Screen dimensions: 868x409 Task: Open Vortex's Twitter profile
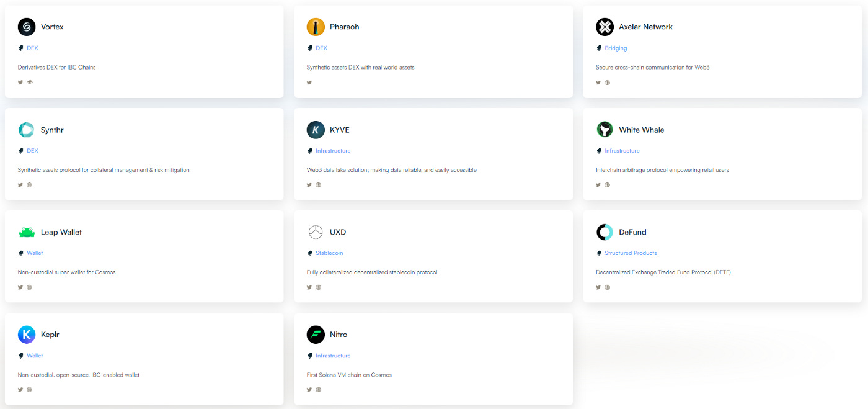click(20, 82)
